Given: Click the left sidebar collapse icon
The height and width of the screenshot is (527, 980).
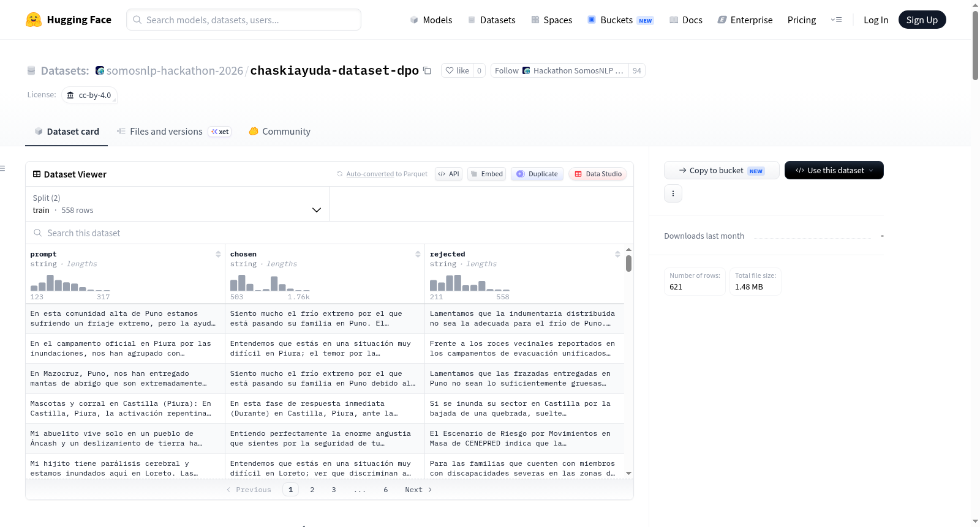Looking at the screenshot, I should pos(3,168).
